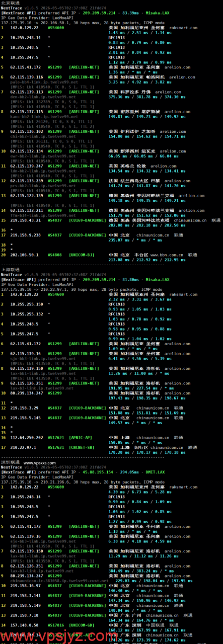Viewport: 223px width, 644px height.
Task: Click the 新泽西州 纽瓦克 location text
Action: tap(139, 151)
